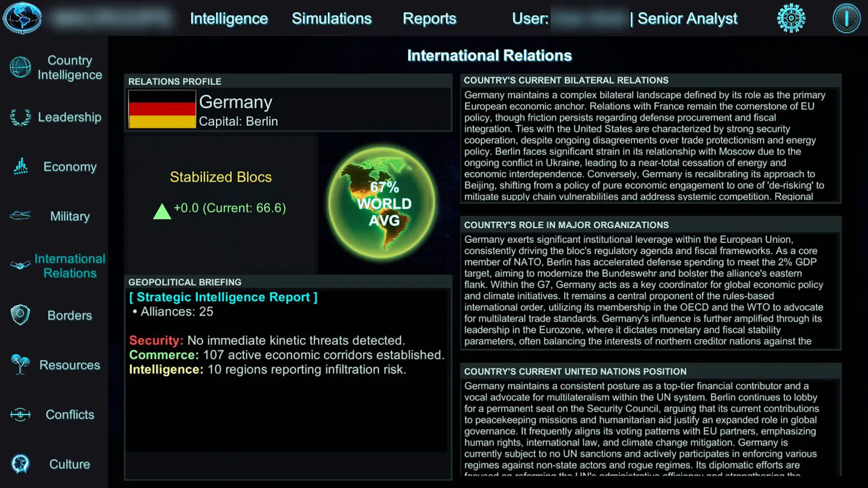
Task: Click Country's Current Bilateral Relations header
Action: point(566,80)
